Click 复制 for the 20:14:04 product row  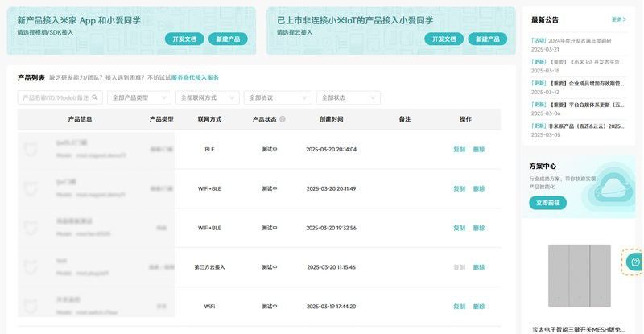(459, 150)
